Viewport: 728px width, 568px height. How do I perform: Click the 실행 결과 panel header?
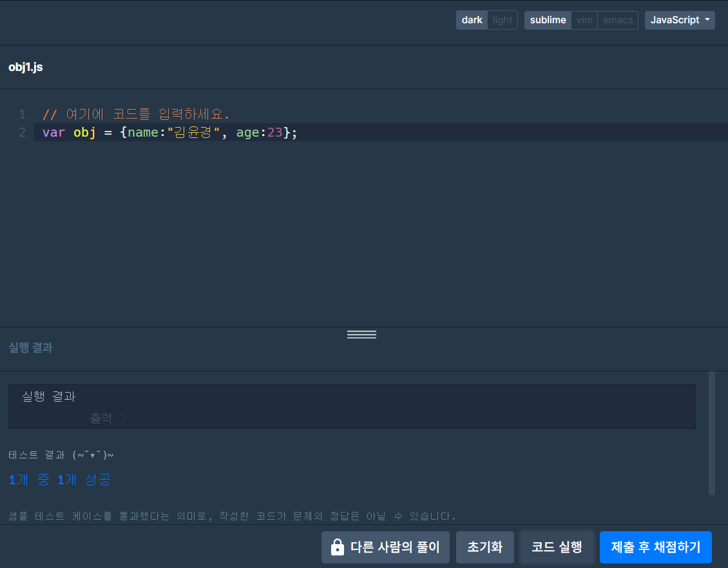coord(31,348)
